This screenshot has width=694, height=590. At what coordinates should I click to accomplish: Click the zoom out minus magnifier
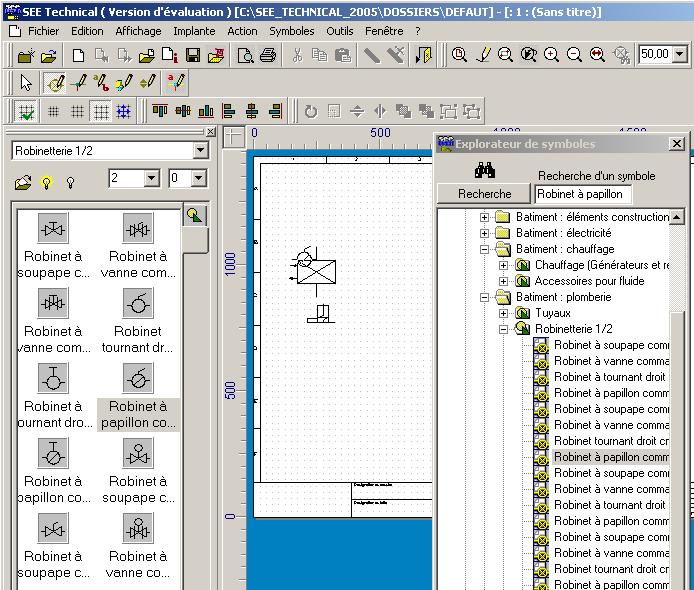pos(574,55)
